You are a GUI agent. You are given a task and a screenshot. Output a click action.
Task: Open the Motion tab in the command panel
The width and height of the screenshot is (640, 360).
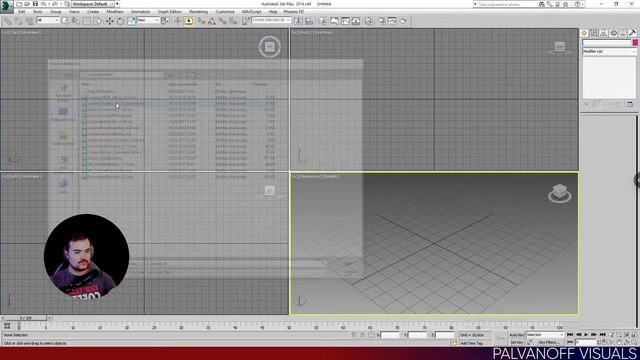(613, 33)
